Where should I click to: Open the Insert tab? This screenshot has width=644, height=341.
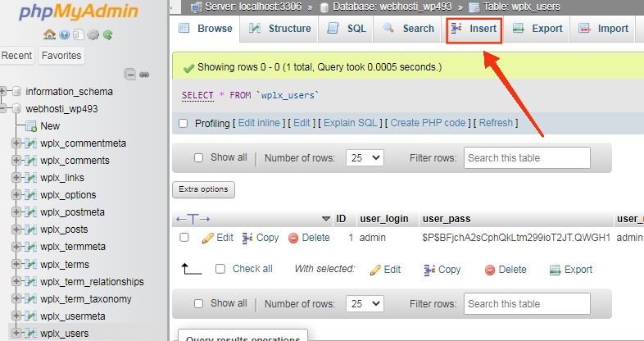[474, 29]
